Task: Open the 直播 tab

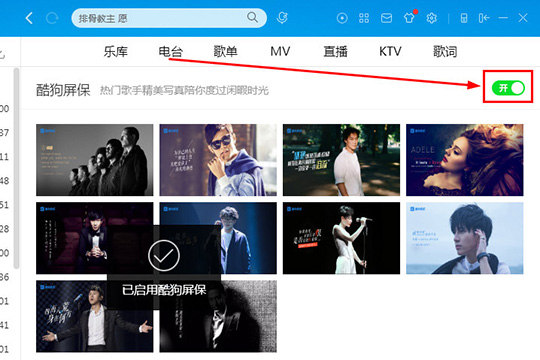Action: tap(335, 52)
